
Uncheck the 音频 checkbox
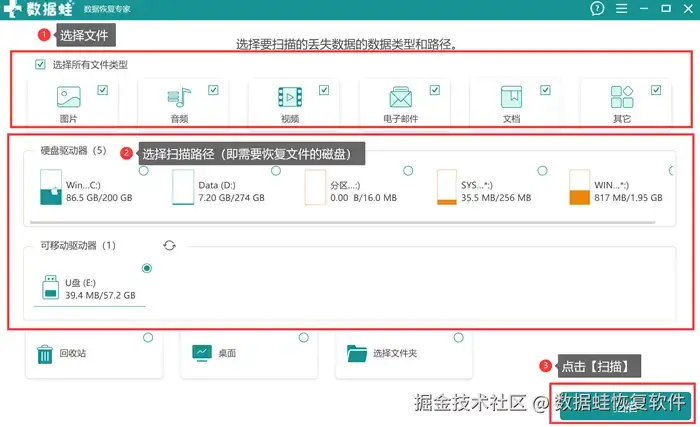point(213,90)
